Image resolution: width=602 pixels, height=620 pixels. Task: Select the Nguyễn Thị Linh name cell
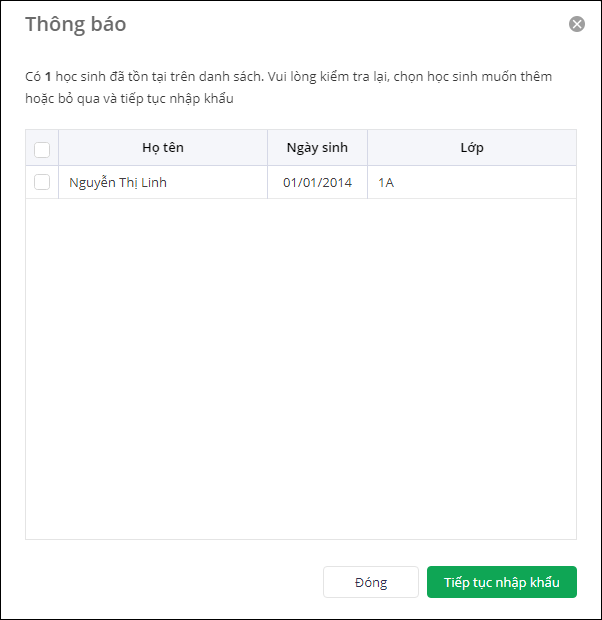pyautogui.click(x=118, y=183)
